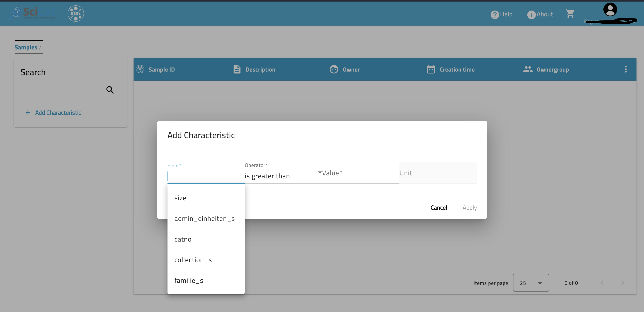Pick 'admin_einheiten_s' field option
This screenshot has width=644, height=312.
[204, 219]
